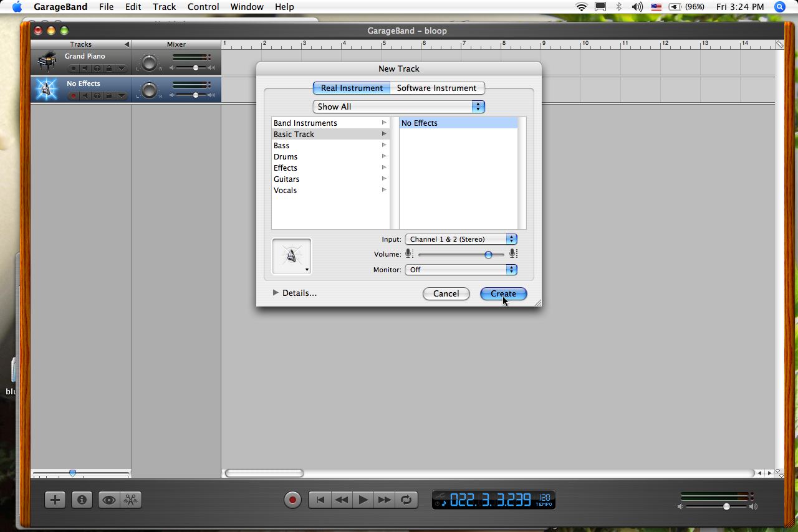
Task: Add a new track with the plus button
Action: (55, 500)
